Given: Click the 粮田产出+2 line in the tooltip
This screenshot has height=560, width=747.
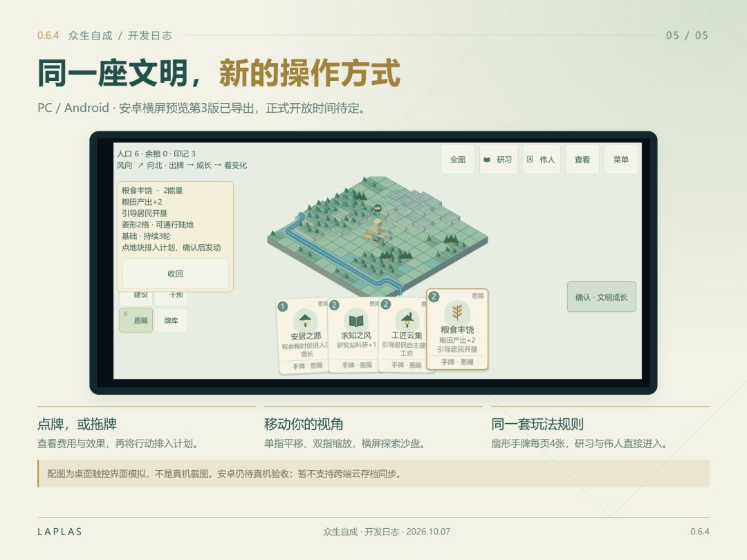Looking at the screenshot, I should coord(142,202).
